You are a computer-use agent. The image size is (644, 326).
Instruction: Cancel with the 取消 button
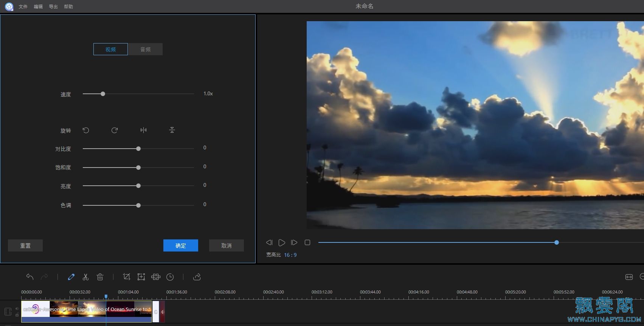pyautogui.click(x=227, y=245)
